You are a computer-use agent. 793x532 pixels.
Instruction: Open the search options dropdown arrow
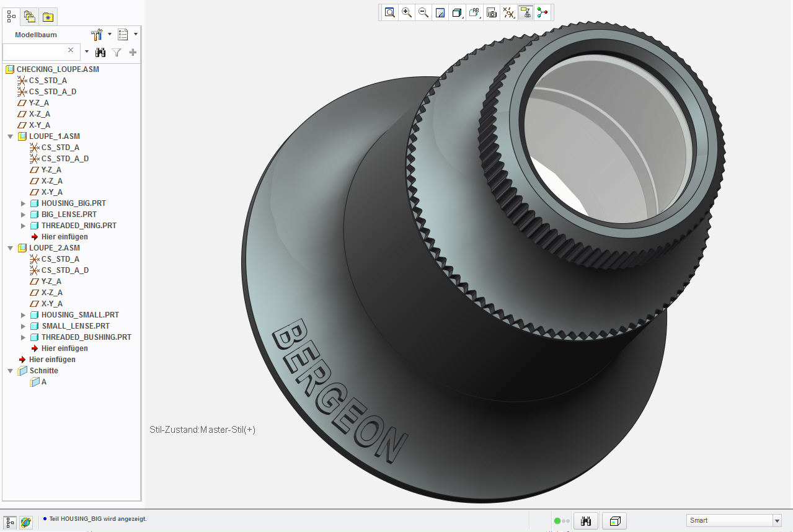coord(87,52)
